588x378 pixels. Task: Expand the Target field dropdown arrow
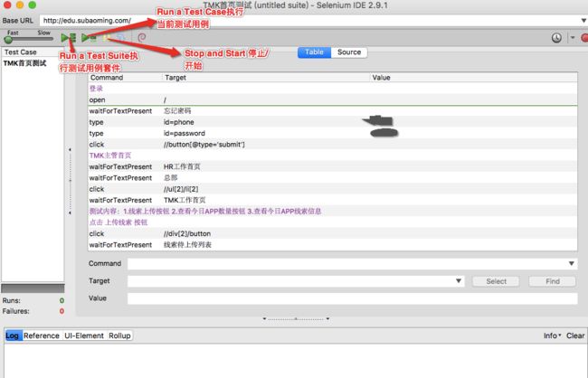[459, 281]
